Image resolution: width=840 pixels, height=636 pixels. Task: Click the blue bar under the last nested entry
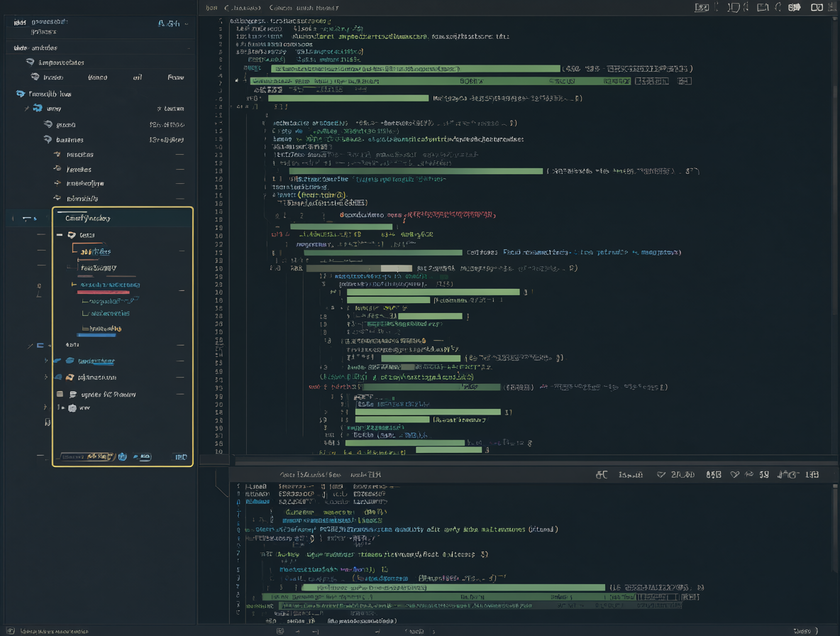(96, 336)
